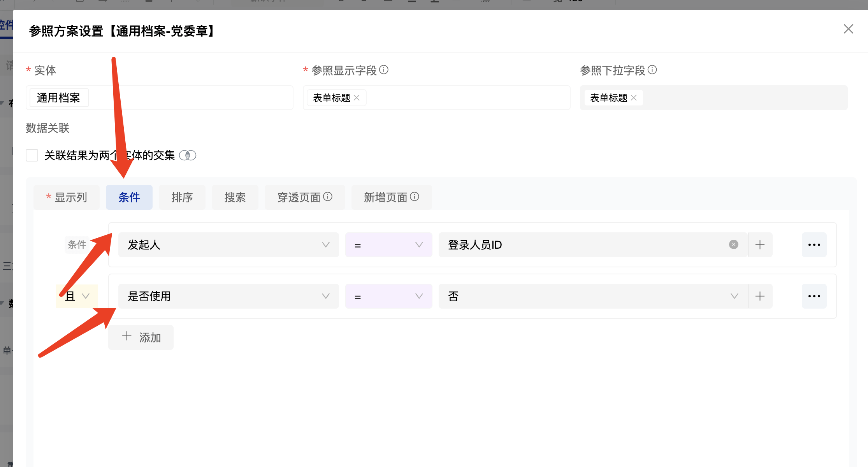Viewport: 868px width, 467px height.
Task: Open more options for 是否使用 row
Action: [814, 296]
